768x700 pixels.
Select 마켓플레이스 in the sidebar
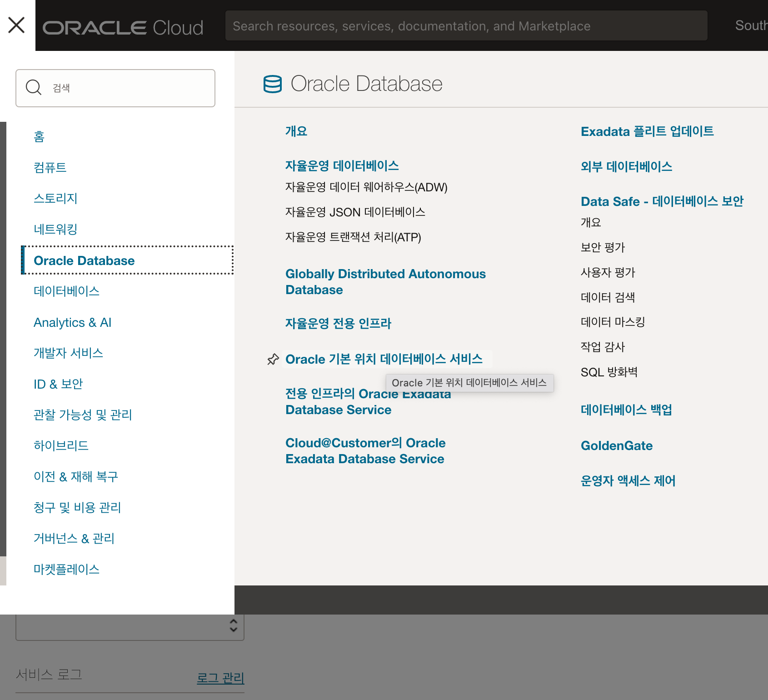[66, 569]
